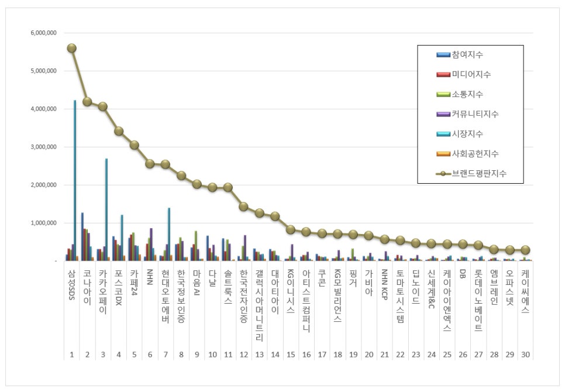Click the 삼성SDS brand reputation line marker
Image resolution: width=565 pixels, height=392 pixels.
click(72, 49)
